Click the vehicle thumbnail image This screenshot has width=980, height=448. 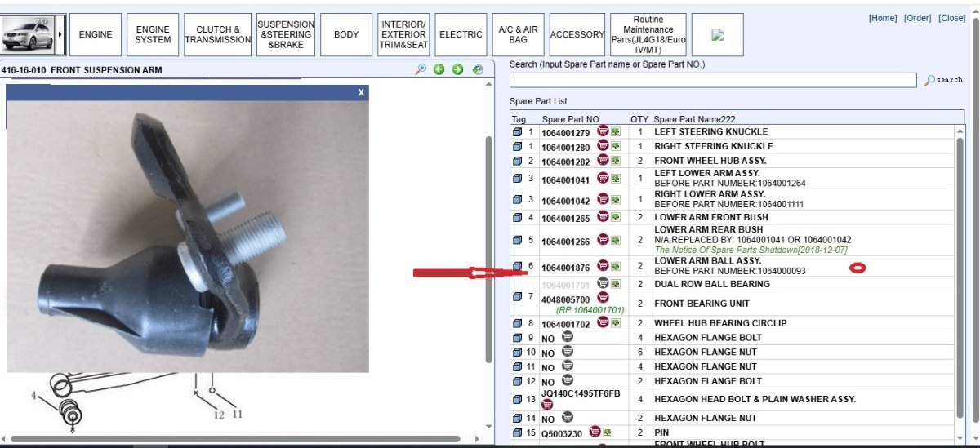click(29, 34)
